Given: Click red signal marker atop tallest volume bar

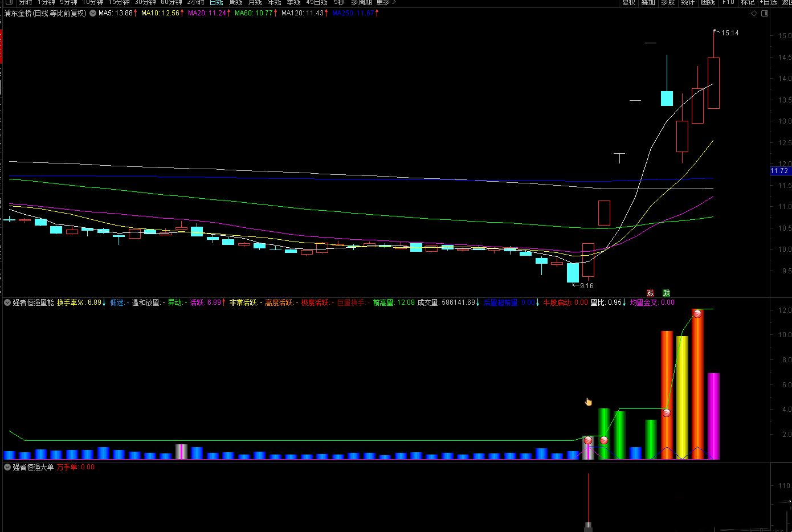Looking at the screenshot, I should (x=697, y=313).
